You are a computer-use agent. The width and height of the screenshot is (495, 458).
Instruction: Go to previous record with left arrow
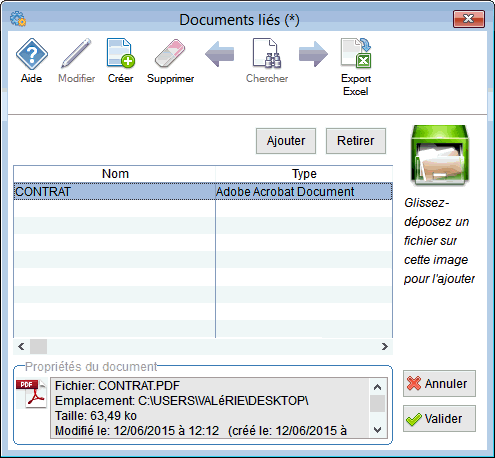[x=219, y=54]
